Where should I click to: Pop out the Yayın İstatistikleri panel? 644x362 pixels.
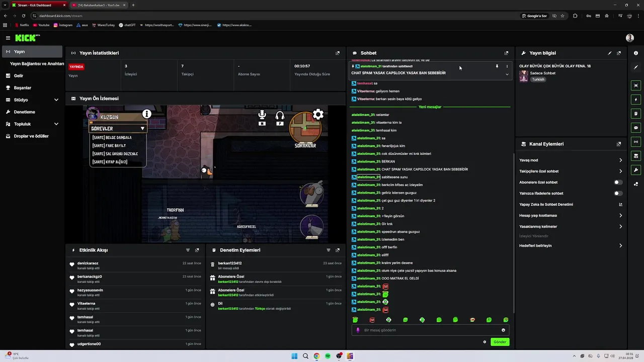[338, 53]
